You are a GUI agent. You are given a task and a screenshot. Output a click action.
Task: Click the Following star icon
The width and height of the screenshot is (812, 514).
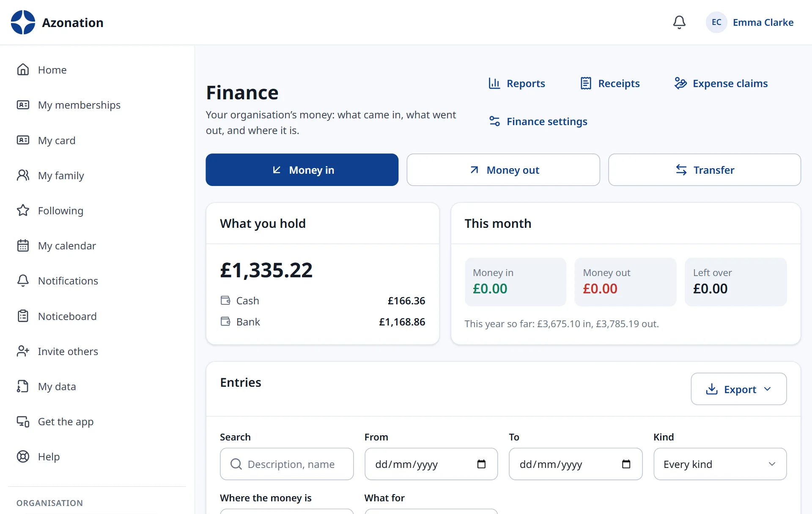[x=23, y=210]
